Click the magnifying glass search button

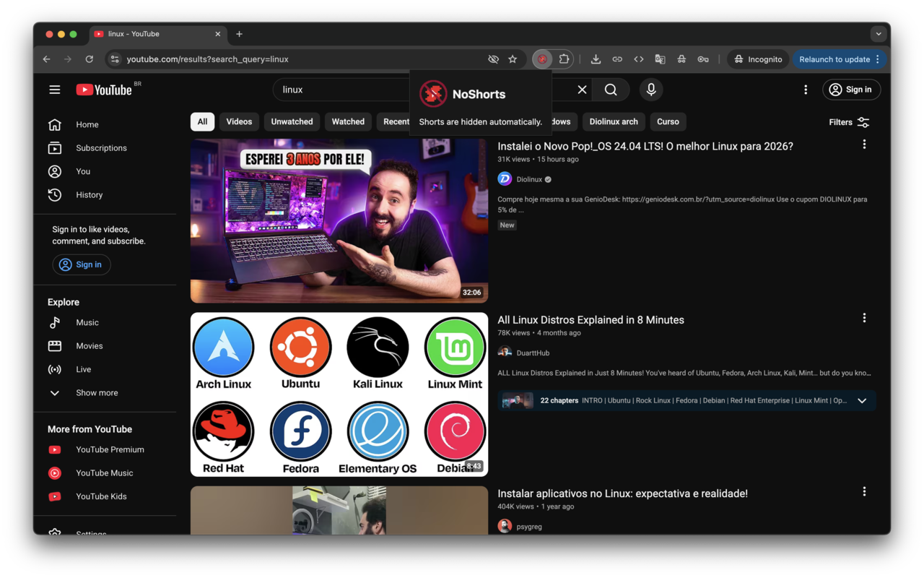611,90
